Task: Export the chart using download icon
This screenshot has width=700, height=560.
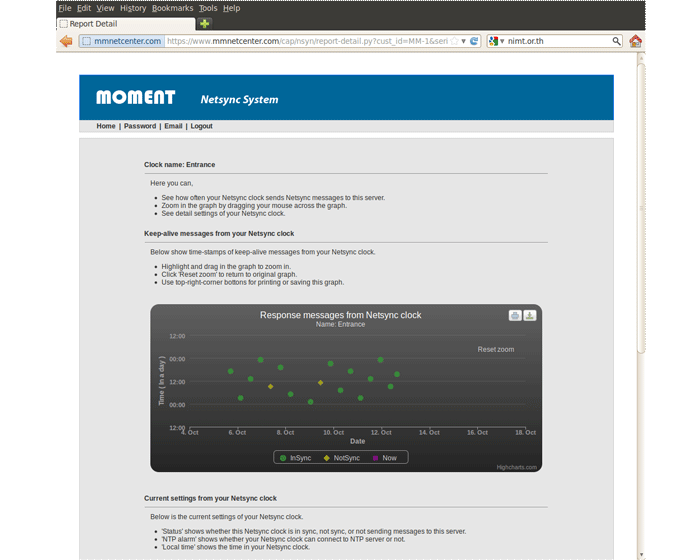Action: [529, 315]
